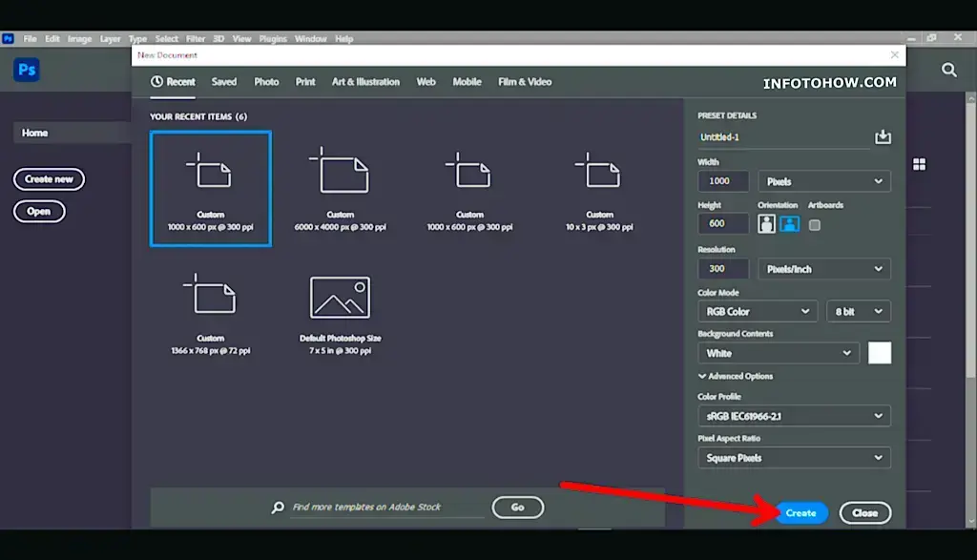Enable the Artboards checkbox
The height and width of the screenshot is (560, 977).
coord(815,225)
